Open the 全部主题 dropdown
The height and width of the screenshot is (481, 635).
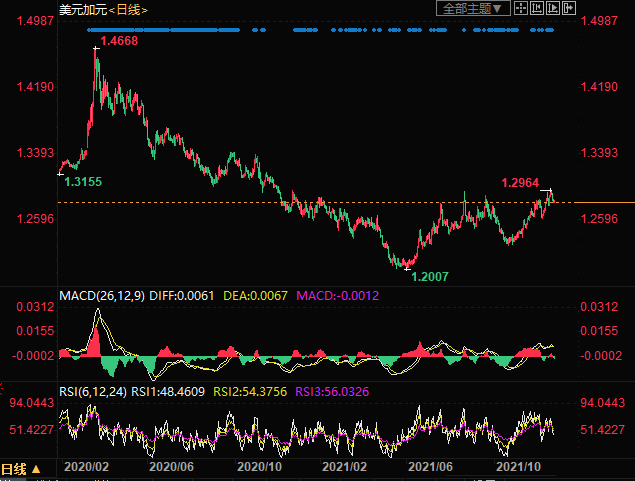[x=473, y=8]
